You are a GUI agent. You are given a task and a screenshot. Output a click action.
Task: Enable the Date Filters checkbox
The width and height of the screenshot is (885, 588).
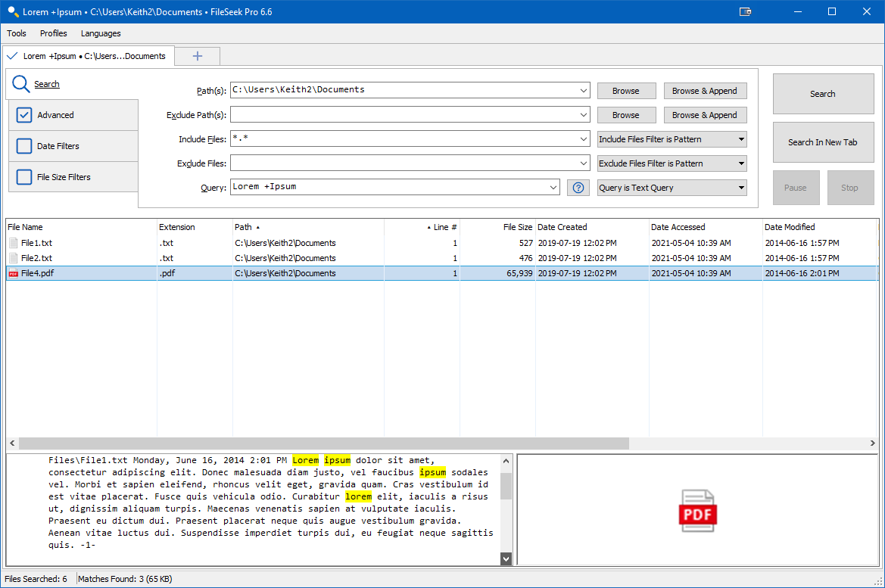tap(24, 146)
